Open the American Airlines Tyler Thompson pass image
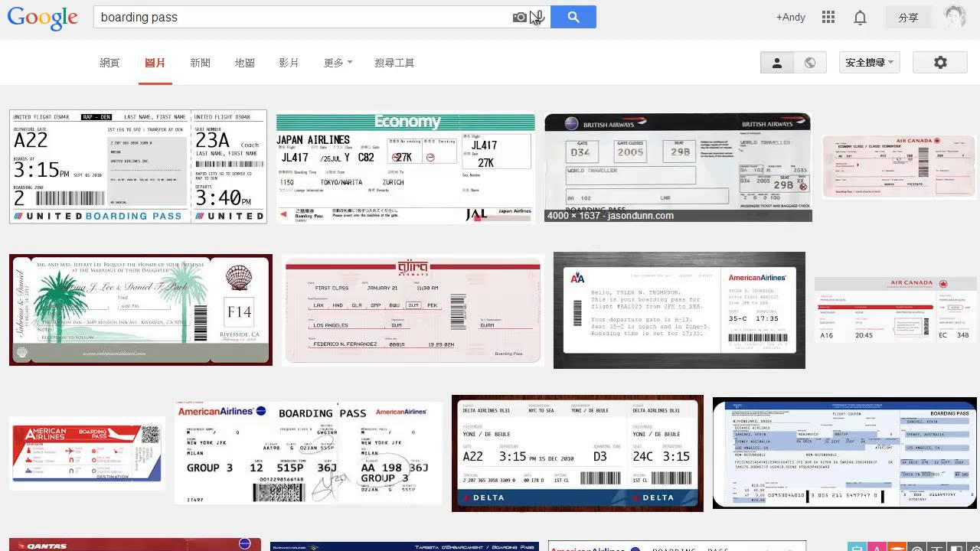The image size is (980, 551). tap(679, 310)
